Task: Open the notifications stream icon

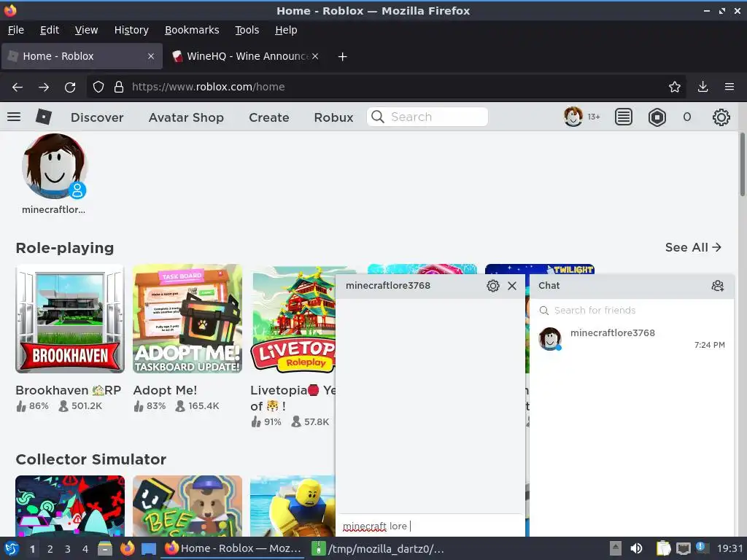Action: click(x=623, y=117)
